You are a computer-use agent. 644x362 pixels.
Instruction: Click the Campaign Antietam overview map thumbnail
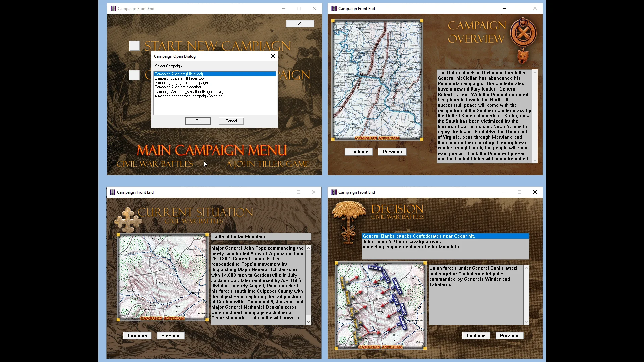(x=377, y=80)
